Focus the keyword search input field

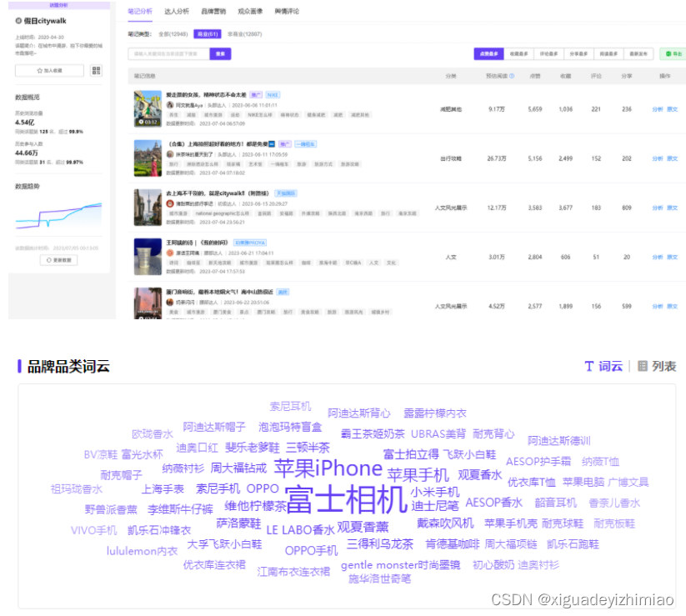pos(169,54)
